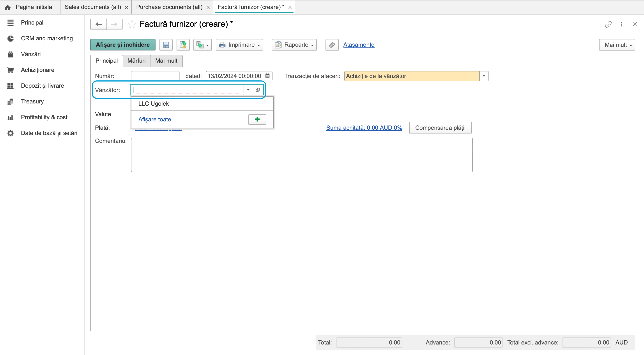644x355 pixels.
Task: Click the floppy disk save icon
Action: 166,45
